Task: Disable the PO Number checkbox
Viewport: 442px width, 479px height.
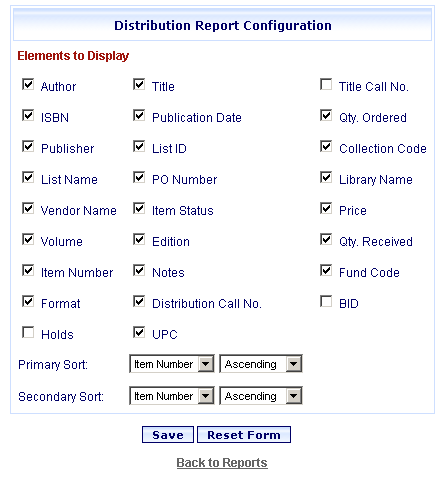Action: (139, 178)
